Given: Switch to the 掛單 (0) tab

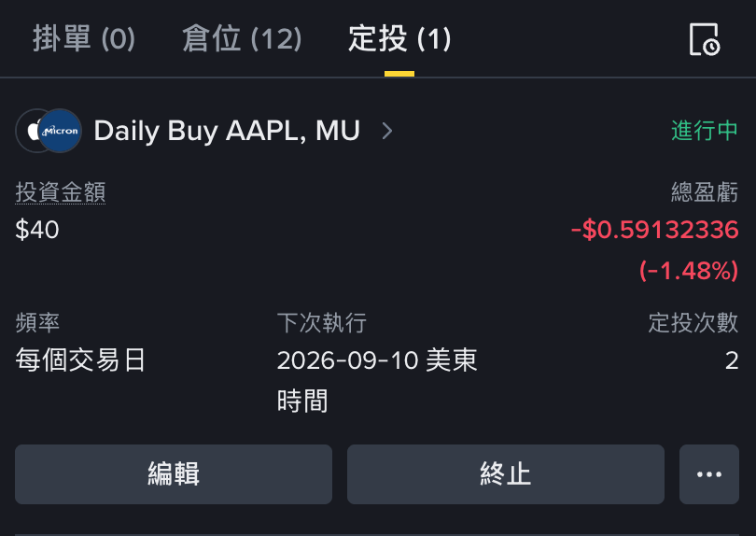Looking at the screenshot, I should 84,38.
